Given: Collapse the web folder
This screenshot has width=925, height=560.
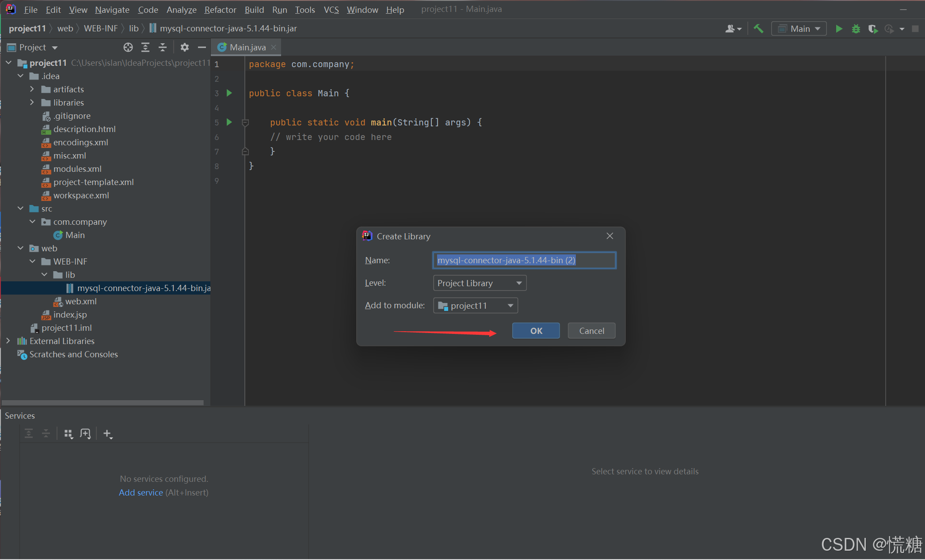Looking at the screenshot, I should (21, 248).
